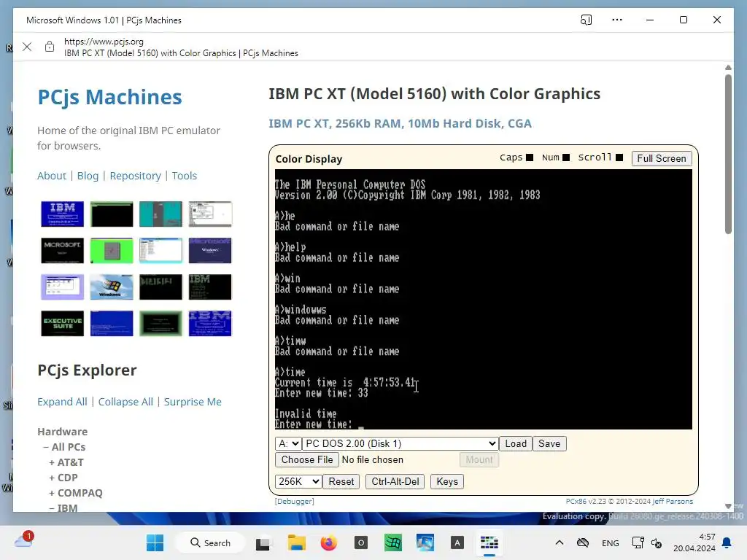This screenshot has width=747, height=560.
Task: Click the Save disk button
Action: 549,443
